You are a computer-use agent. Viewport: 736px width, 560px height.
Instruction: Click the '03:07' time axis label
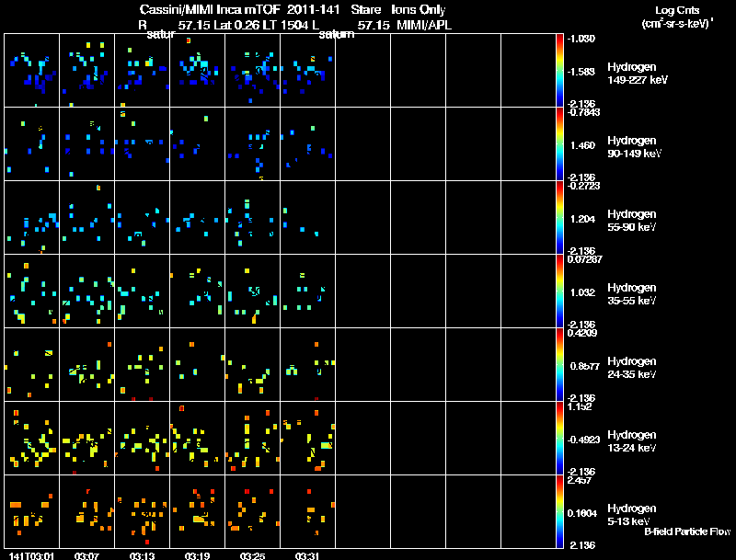point(86,555)
